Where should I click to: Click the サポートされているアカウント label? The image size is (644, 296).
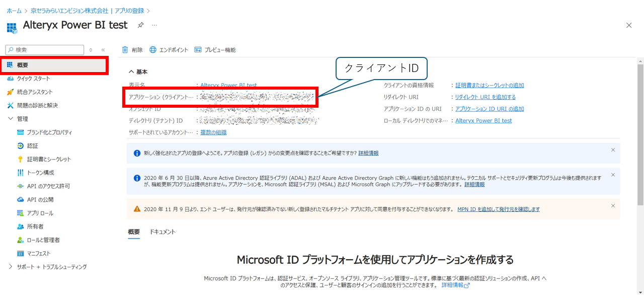tap(160, 132)
